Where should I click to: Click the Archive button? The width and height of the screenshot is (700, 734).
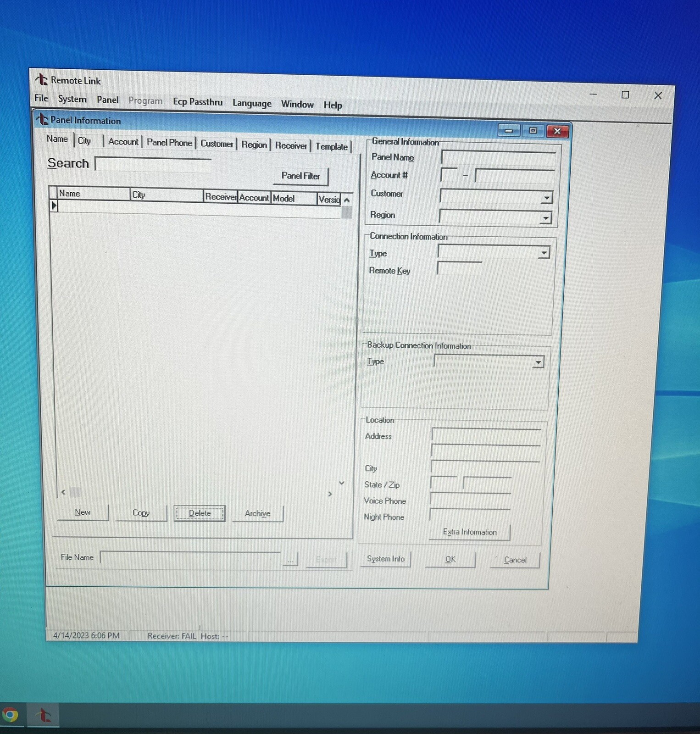tap(257, 514)
